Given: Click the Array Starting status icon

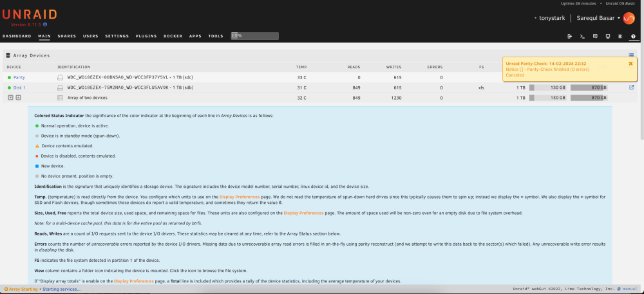Looking at the screenshot, I should pyautogui.click(x=6, y=289).
